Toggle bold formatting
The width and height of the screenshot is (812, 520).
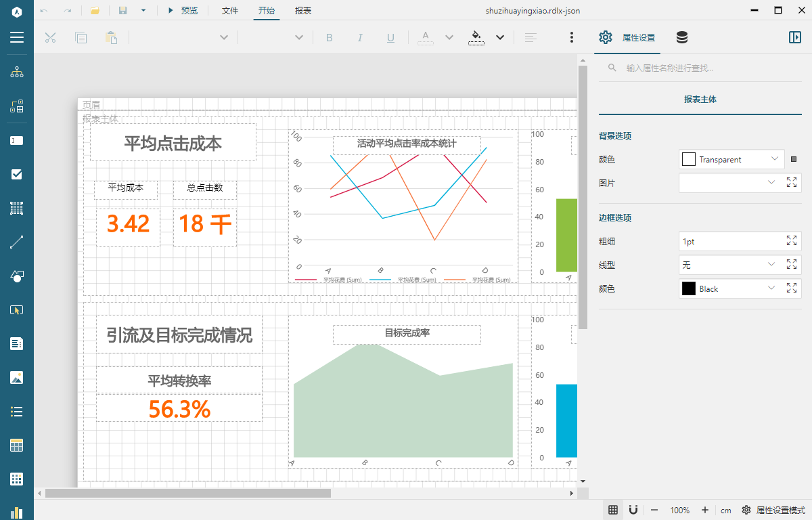(330, 38)
